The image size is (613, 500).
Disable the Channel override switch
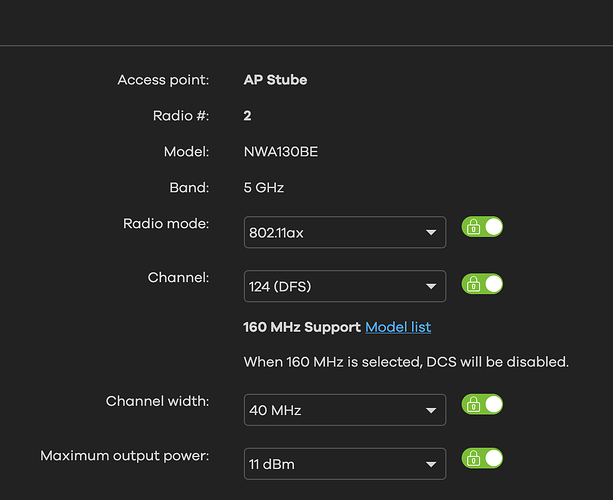click(x=491, y=284)
